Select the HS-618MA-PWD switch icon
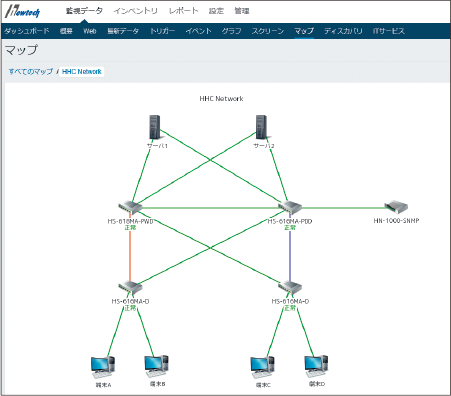451x396 pixels. click(130, 208)
